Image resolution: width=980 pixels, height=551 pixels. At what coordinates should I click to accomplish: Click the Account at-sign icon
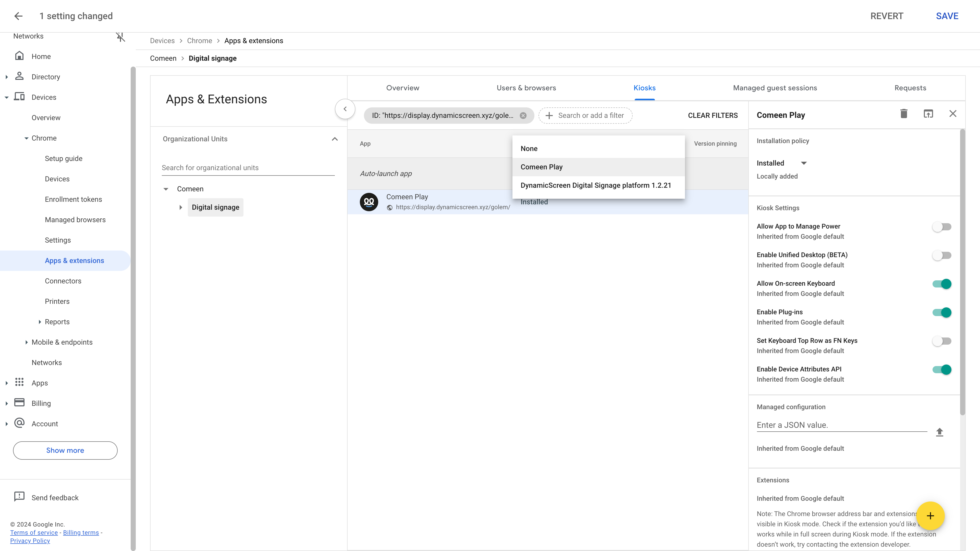(x=19, y=423)
